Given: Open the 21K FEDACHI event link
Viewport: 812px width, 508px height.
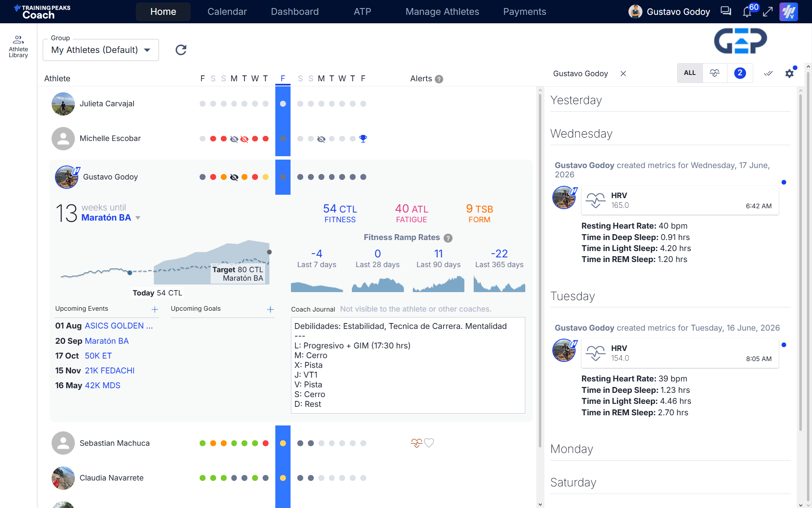Looking at the screenshot, I should pos(110,371).
